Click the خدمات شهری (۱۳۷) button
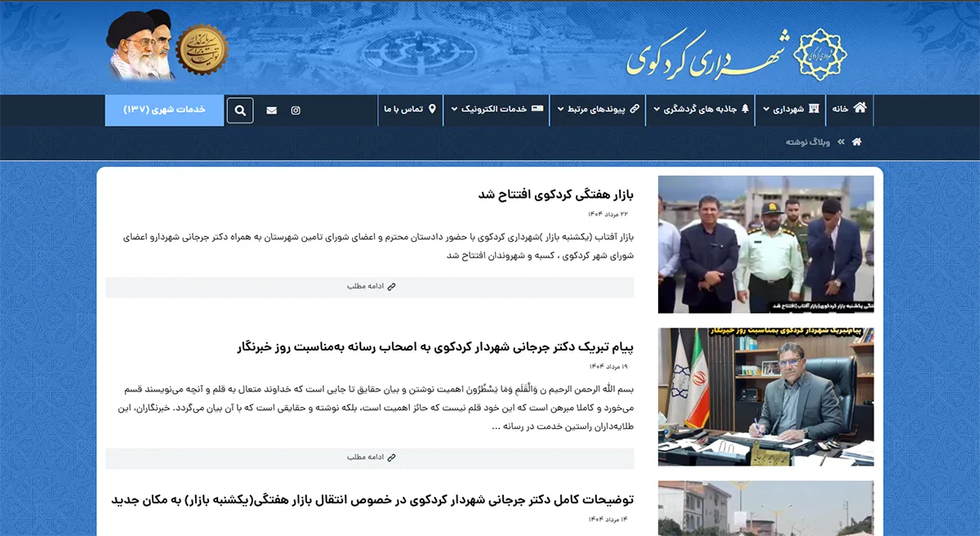The image size is (980, 536). click(x=164, y=109)
